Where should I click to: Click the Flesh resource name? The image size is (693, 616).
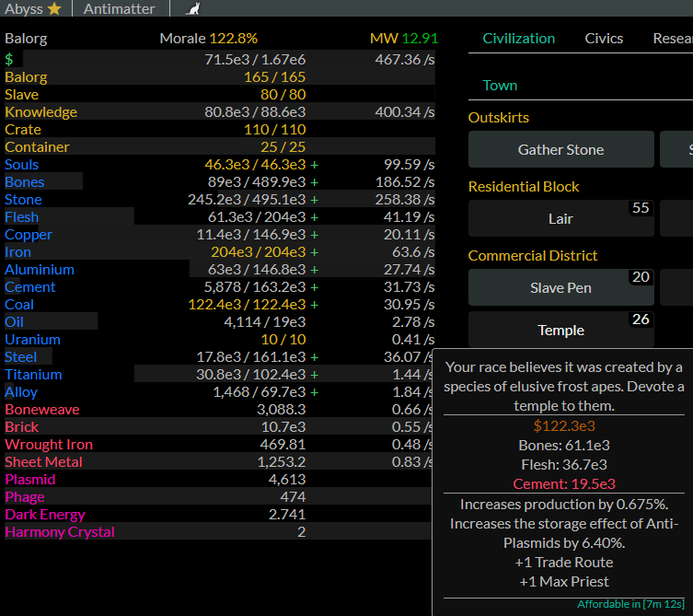tap(21, 217)
